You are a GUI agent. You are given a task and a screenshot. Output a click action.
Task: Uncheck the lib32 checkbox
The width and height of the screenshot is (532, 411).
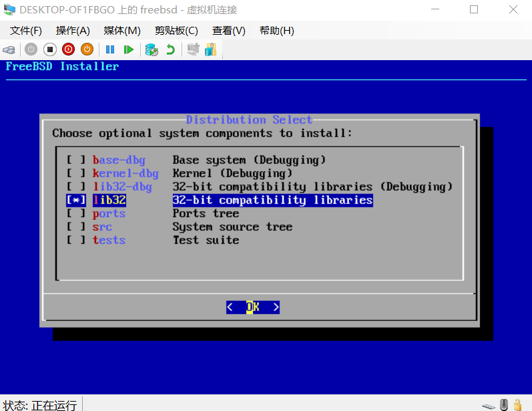76,200
